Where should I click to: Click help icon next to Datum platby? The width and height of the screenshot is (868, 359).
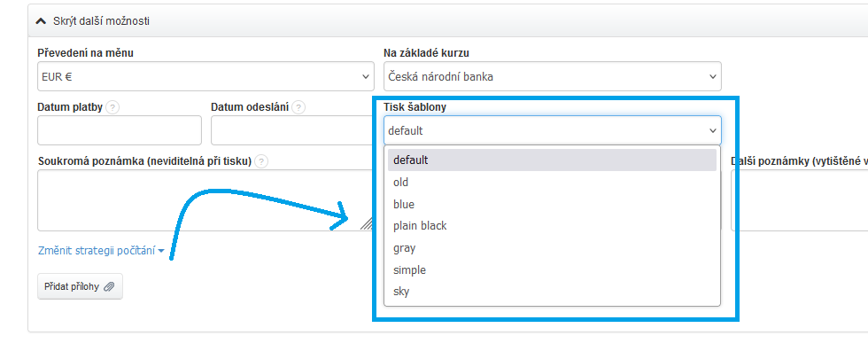(112, 107)
